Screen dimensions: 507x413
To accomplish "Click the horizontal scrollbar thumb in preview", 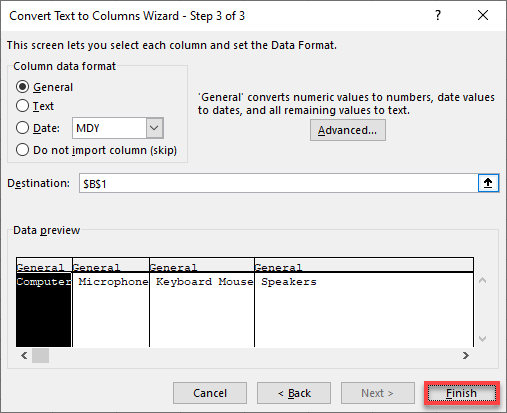I will point(40,356).
